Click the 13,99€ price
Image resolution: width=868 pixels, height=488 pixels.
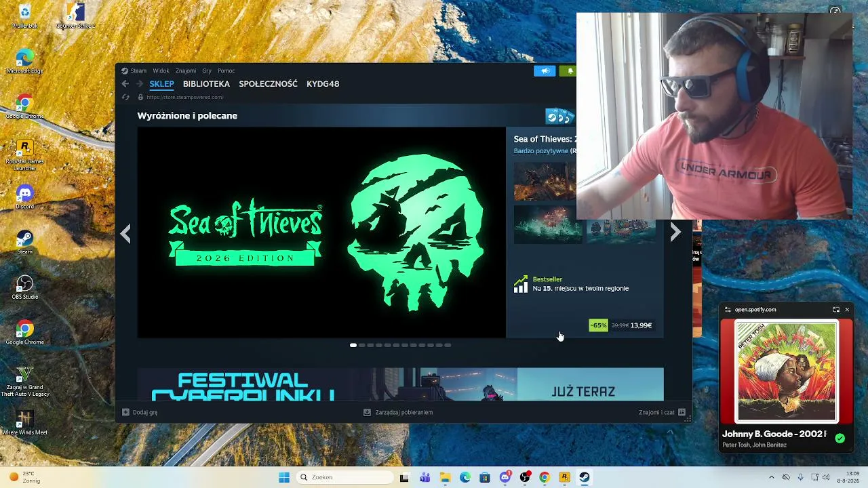tap(641, 325)
